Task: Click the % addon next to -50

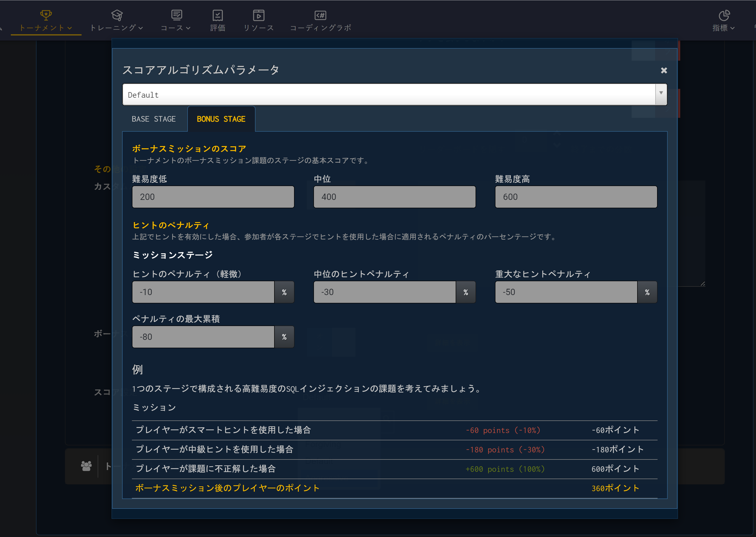Action: [x=647, y=292]
